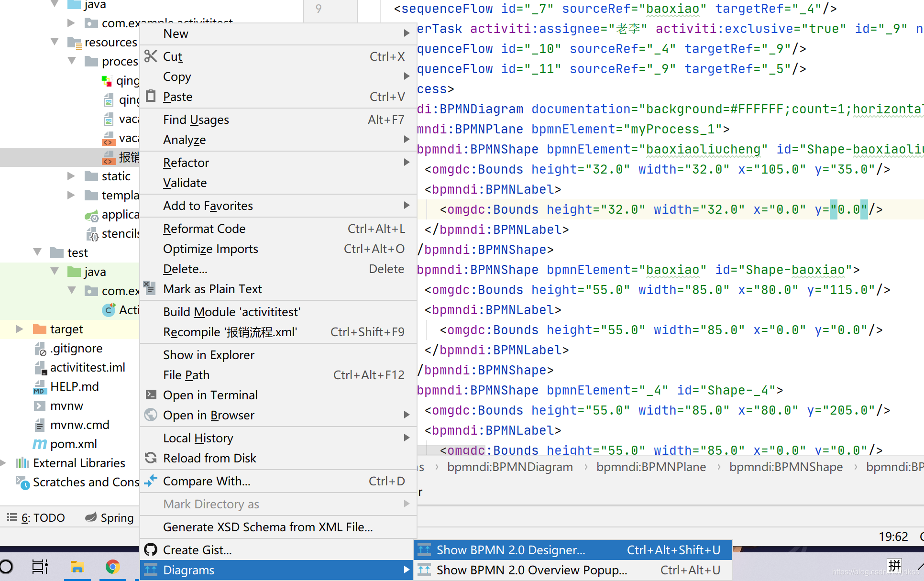Screen dimensions: 924x581
Task: Expand the target folder
Action: click(x=19, y=329)
